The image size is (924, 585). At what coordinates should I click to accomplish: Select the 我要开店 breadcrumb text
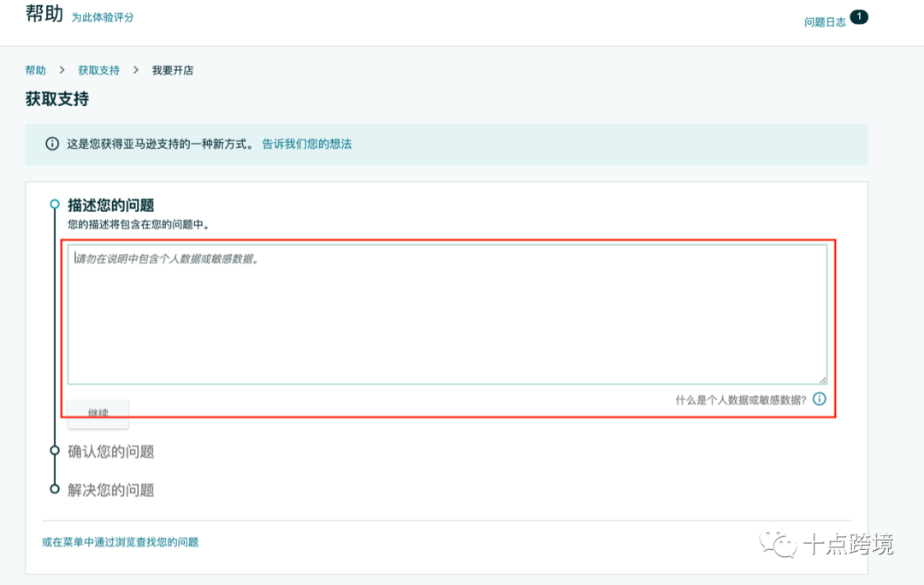(x=173, y=70)
